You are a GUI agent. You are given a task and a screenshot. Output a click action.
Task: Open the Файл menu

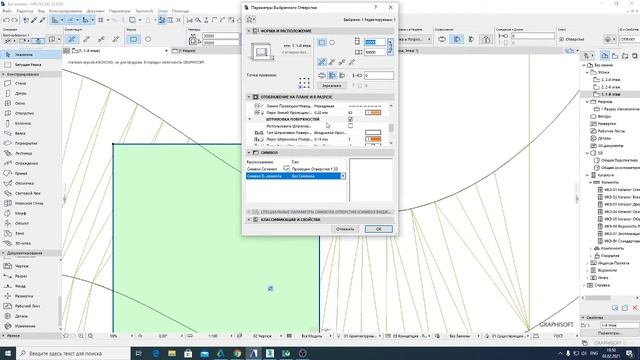click(7, 11)
